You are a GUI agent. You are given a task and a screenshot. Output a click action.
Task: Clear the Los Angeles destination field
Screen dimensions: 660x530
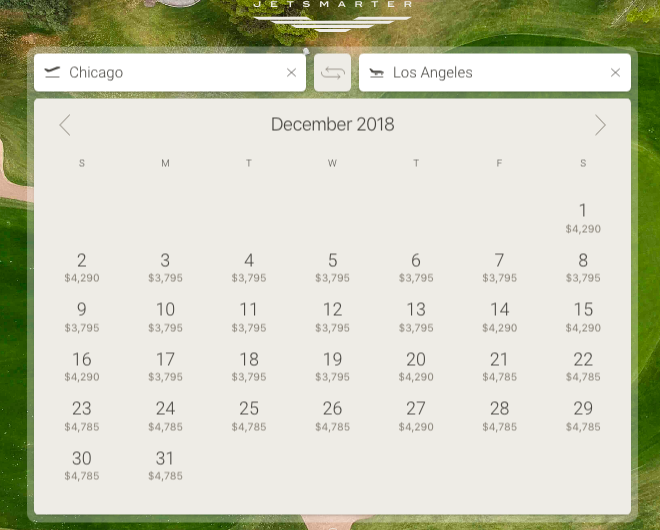(615, 73)
